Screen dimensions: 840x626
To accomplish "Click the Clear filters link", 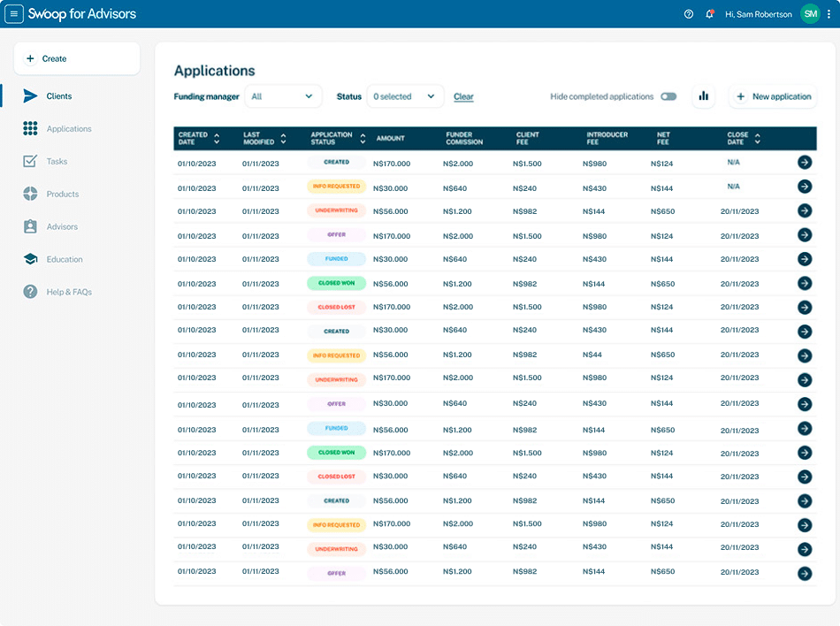I will pos(463,96).
